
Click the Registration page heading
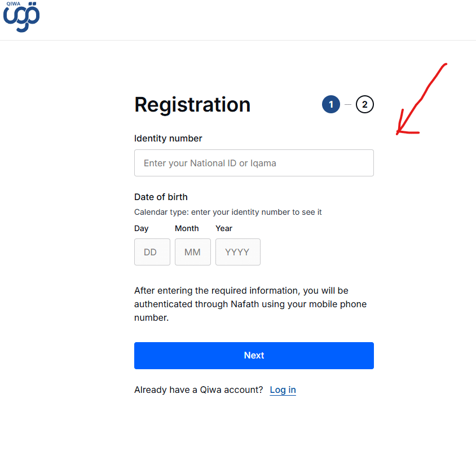pos(192,105)
